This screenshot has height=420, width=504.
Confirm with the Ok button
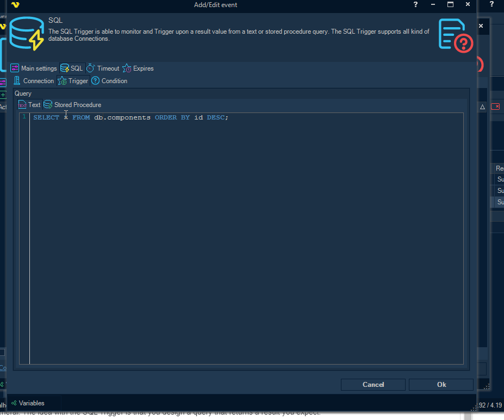click(441, 385)
